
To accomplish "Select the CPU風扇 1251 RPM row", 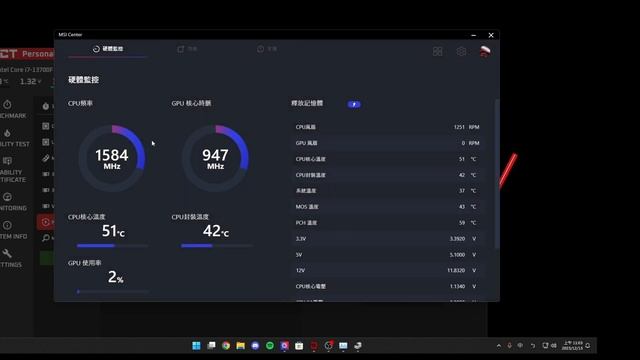I will 387,127.
